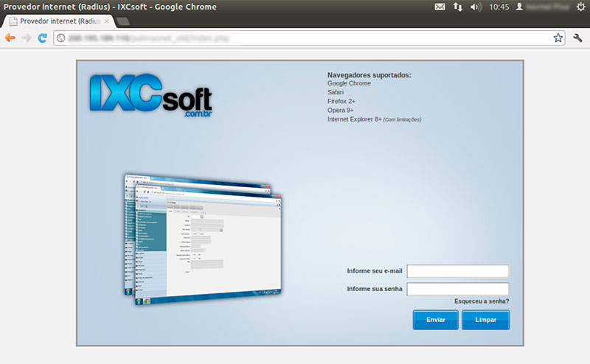
Task: Open the Esqueceu a senha? link
Action: point(482,301)
